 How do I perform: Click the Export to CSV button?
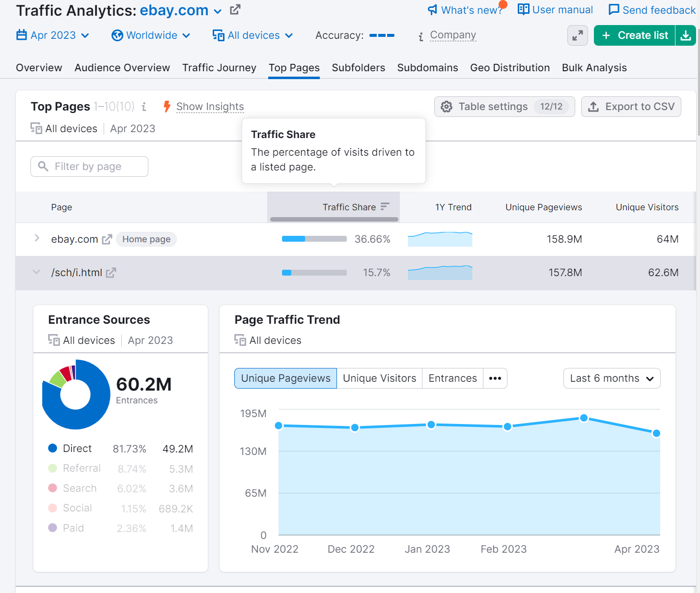tap(631, 107)
